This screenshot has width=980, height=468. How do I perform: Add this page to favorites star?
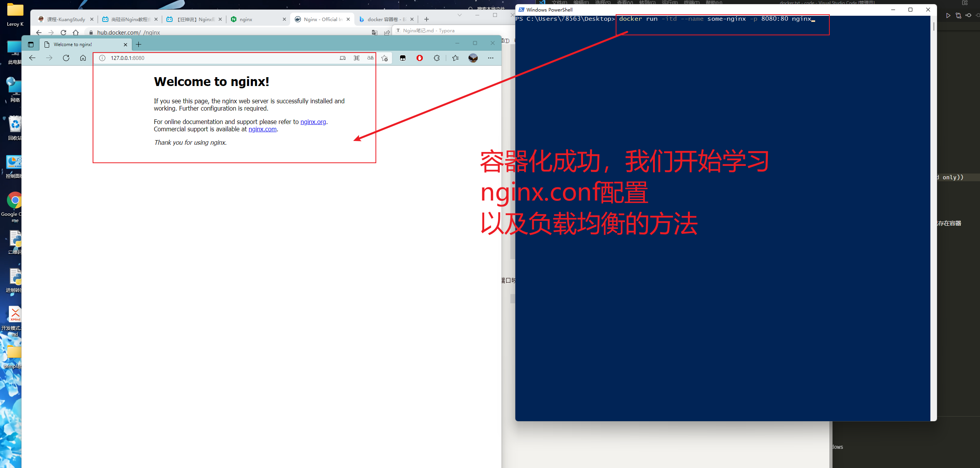(384, 58)
